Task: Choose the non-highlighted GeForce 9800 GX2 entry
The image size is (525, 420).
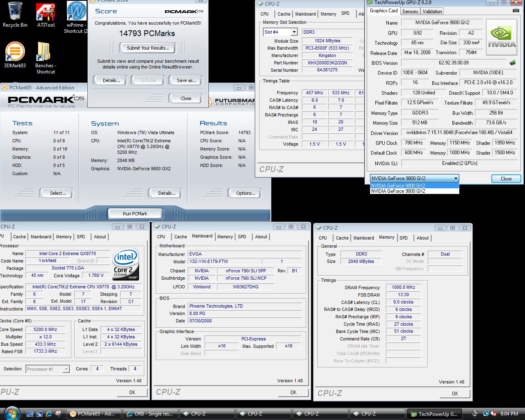Action: 414,191
